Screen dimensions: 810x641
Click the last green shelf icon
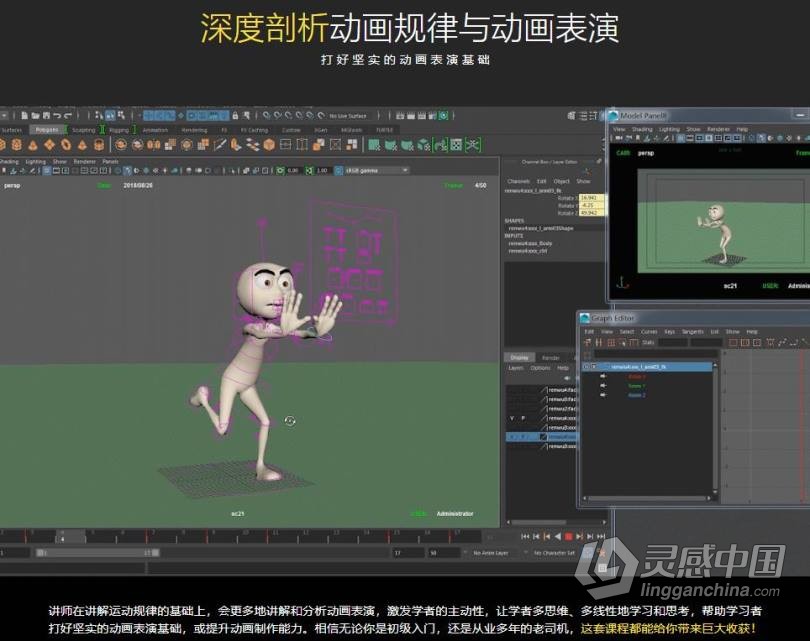(x=473, y=145)
